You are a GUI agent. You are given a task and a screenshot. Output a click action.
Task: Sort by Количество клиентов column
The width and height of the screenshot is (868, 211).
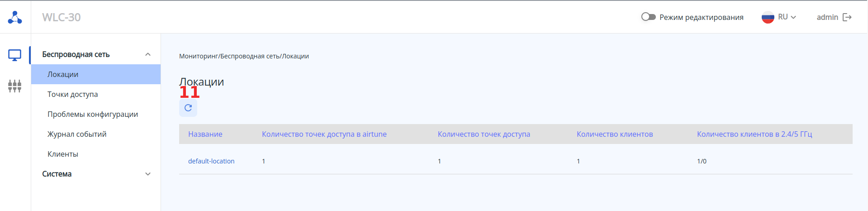615,134
